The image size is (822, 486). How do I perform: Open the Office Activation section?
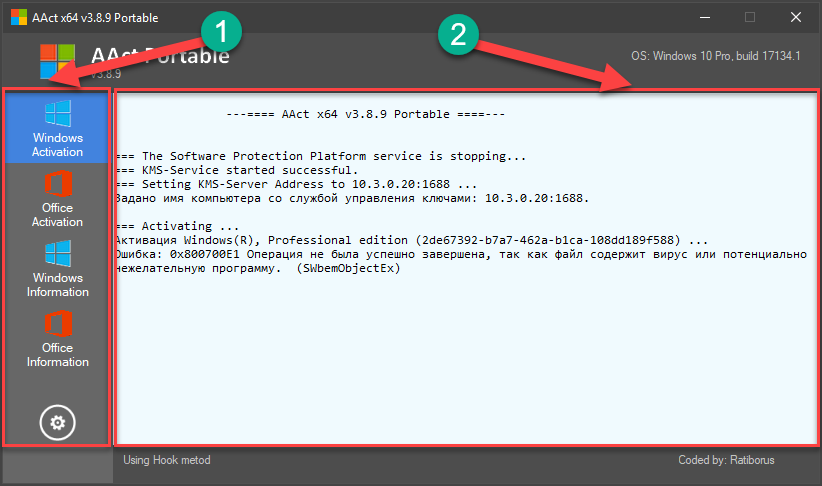pos(57,198)
